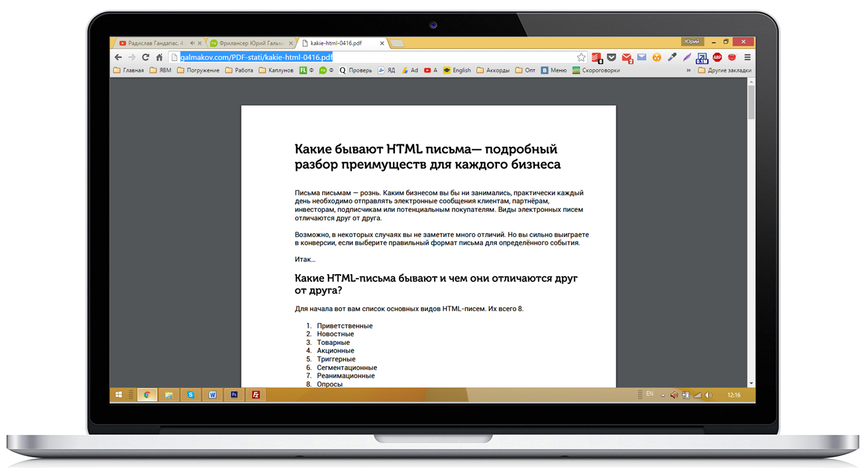
Task: Go back with the browser back arrow
Action: click(x=119, y=58)
